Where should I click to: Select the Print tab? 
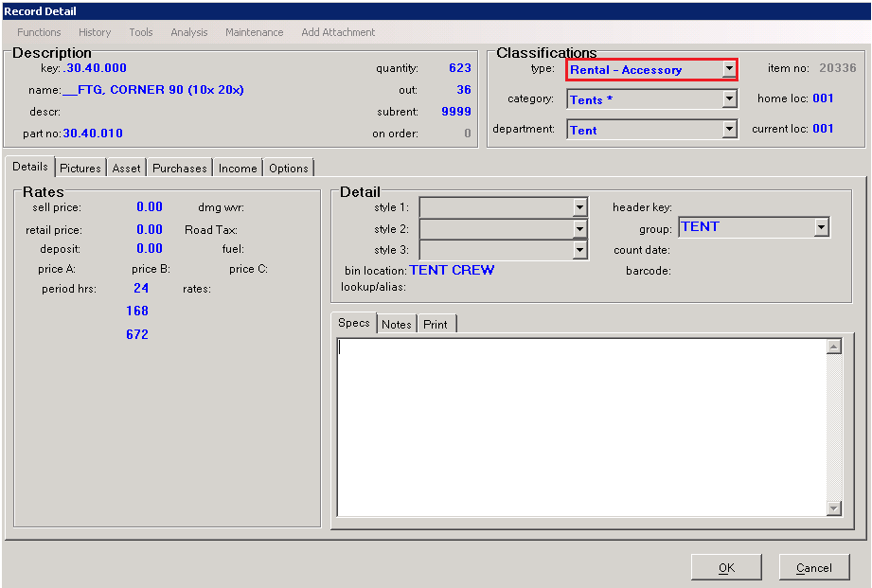click(436, 325)
